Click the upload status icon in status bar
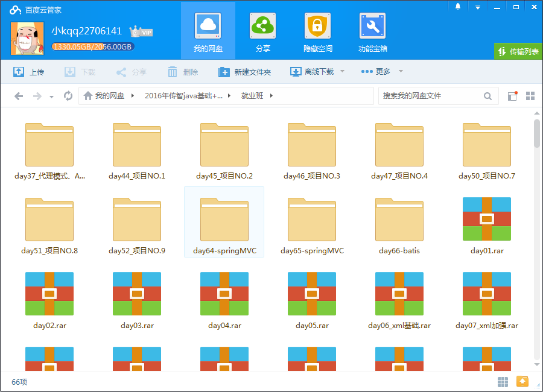The image size is (543, 392). coord(522,382)
